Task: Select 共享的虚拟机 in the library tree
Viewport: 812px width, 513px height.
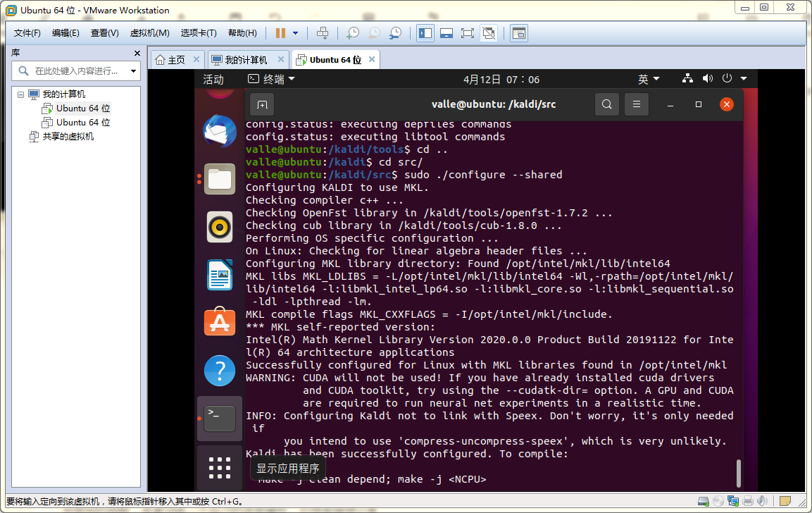Action: tap(68, 136)
